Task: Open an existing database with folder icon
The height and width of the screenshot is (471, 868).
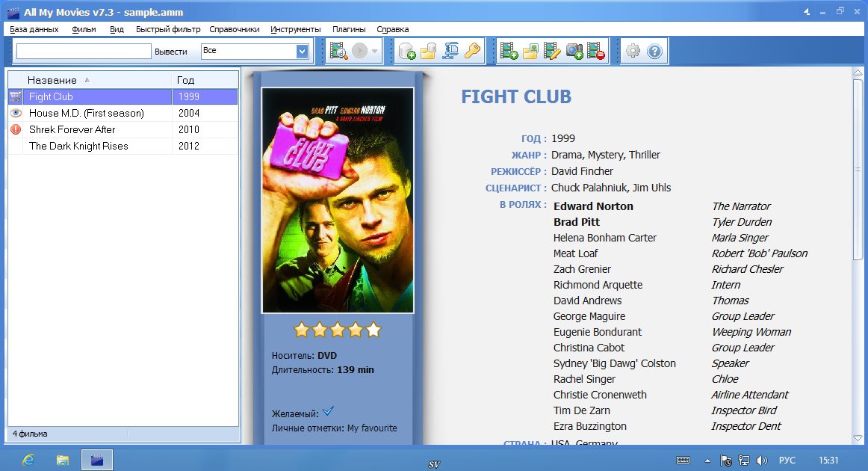Action: [429, 51]
